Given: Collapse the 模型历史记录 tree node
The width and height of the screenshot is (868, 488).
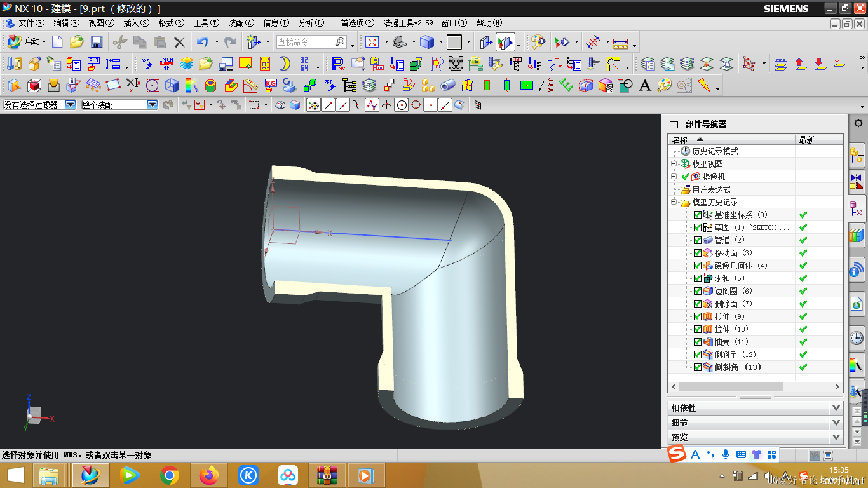Looking at the screenshot, I should [x=674, y=202].
